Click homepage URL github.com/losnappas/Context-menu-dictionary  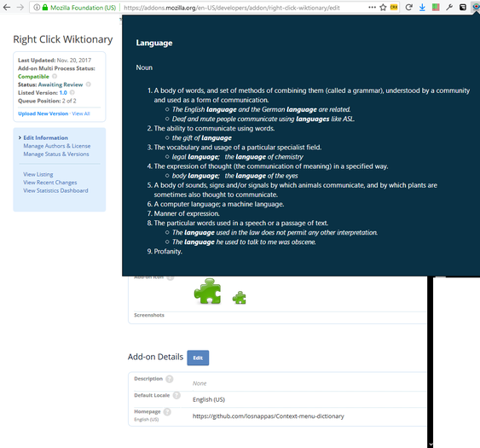coord(269,416)
